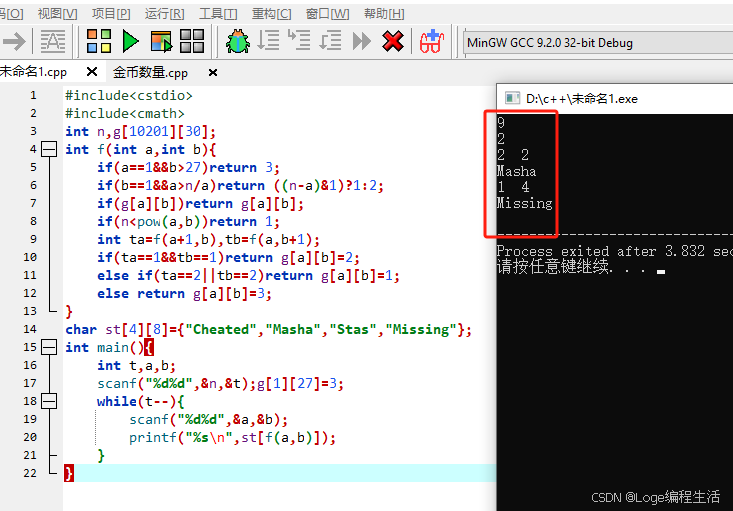Click the else return g[a][b]=3; line
The image size is (733, 511).
tap(184, 293)
